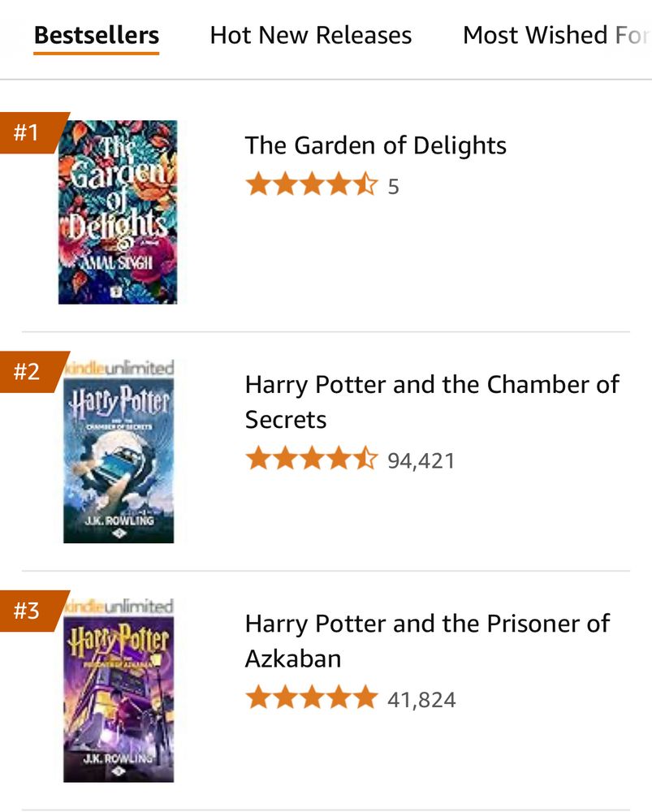The image size is (652, 812).
Task: Click five-star rating for Prisoner of Azkaban
Action: click(311, 698)
